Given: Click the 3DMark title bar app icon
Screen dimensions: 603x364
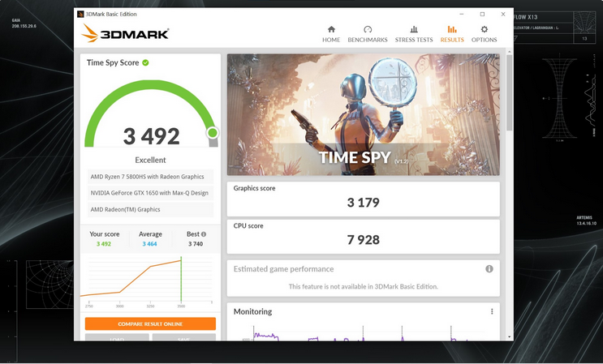Looking at the screenshot, I should [80, 15].
